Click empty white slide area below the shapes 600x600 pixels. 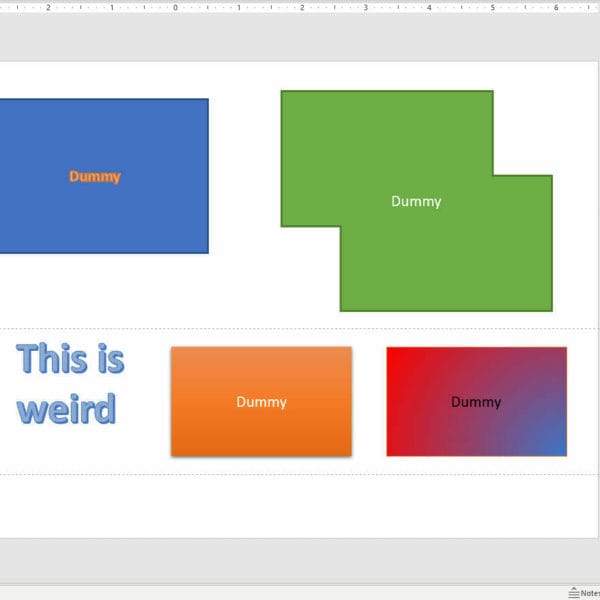coord(300,505)
